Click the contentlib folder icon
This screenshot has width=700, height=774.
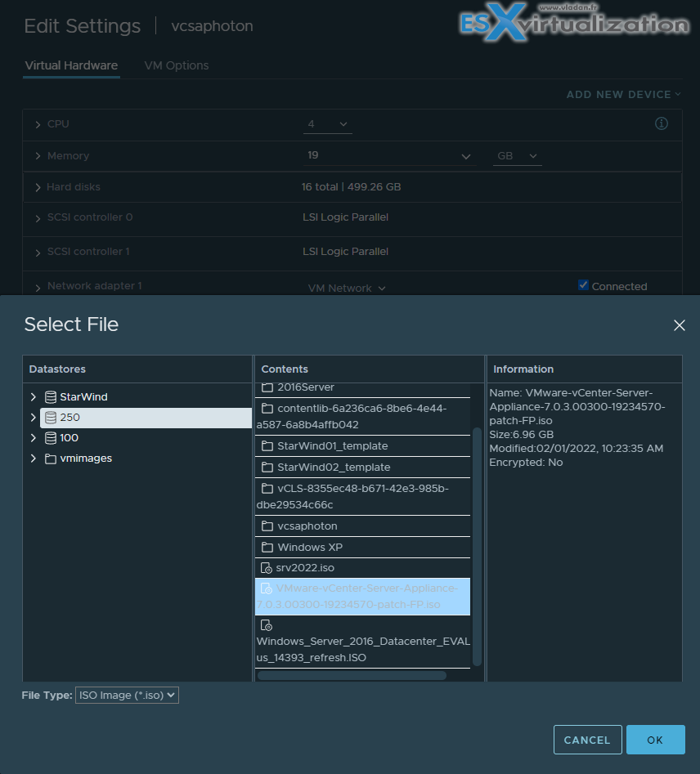pos(267,408)
